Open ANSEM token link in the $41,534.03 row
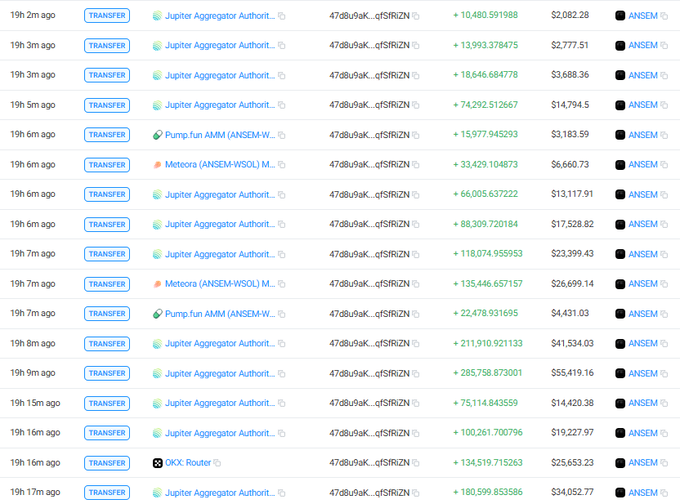This screenshot has width=680, height=504. [643, 344]
